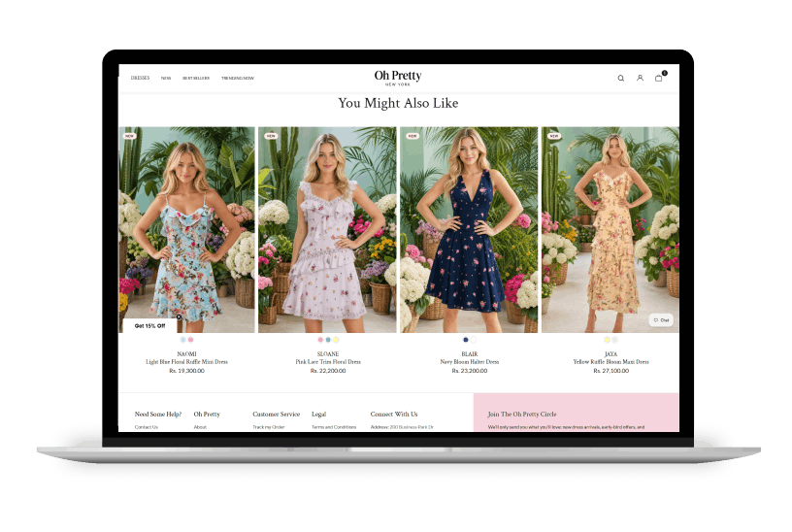This screenshot has width=792, height=532.
Task: Click the price Rs. 22,200.00
Action: point(328,371)
